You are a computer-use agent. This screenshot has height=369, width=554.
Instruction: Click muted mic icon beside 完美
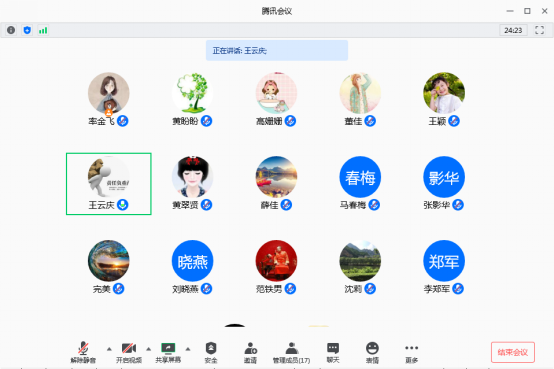click(119, 289)
